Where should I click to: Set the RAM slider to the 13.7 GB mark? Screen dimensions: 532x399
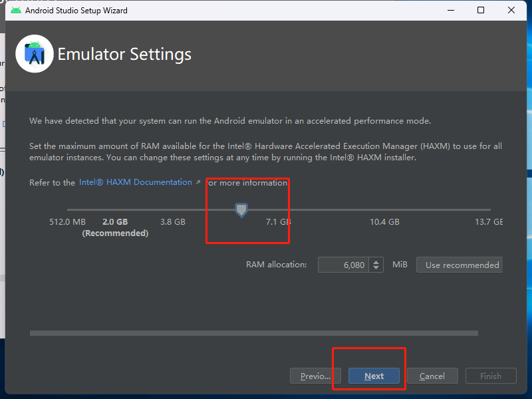(x=489, y=210)
